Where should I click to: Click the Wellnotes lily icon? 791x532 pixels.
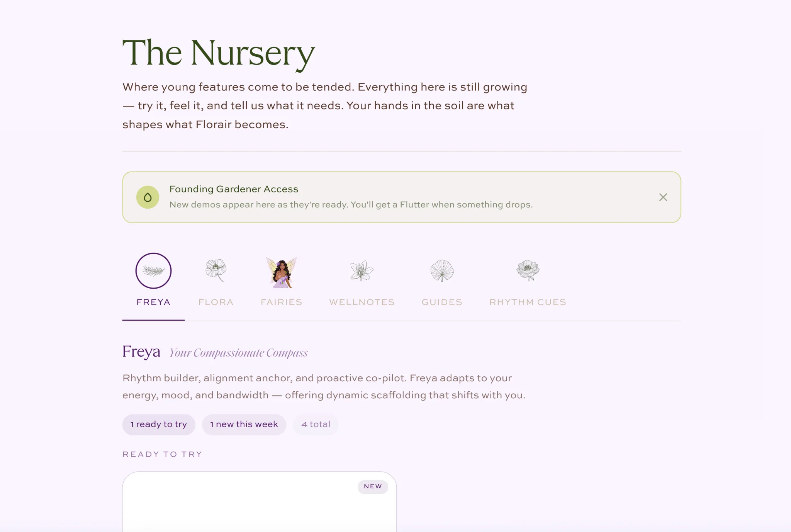coord(362,270)
